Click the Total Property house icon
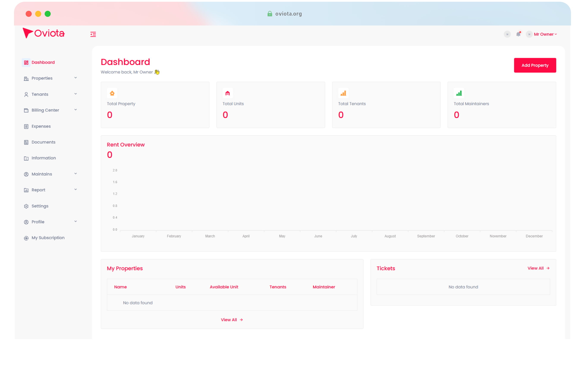This screenshot has height=380, width=588. 112,93
